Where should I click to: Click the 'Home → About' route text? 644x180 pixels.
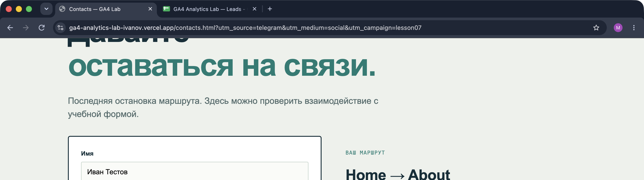click(398, 175)
